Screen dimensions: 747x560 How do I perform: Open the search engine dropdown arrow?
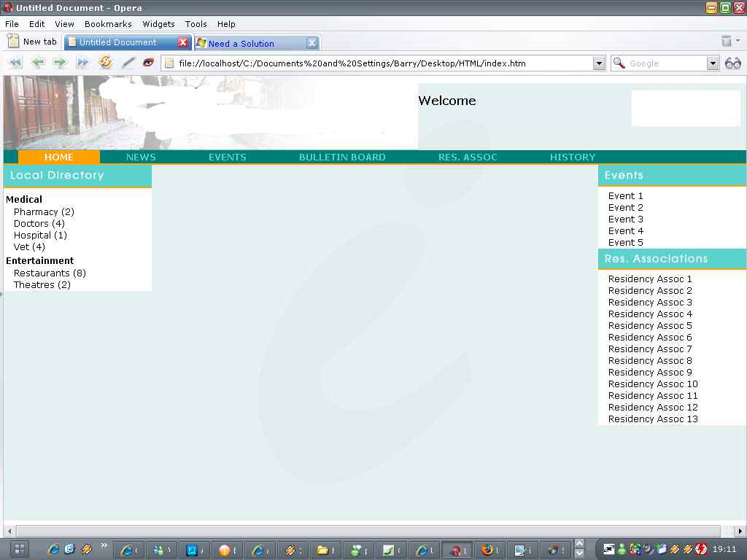(713, 63)
